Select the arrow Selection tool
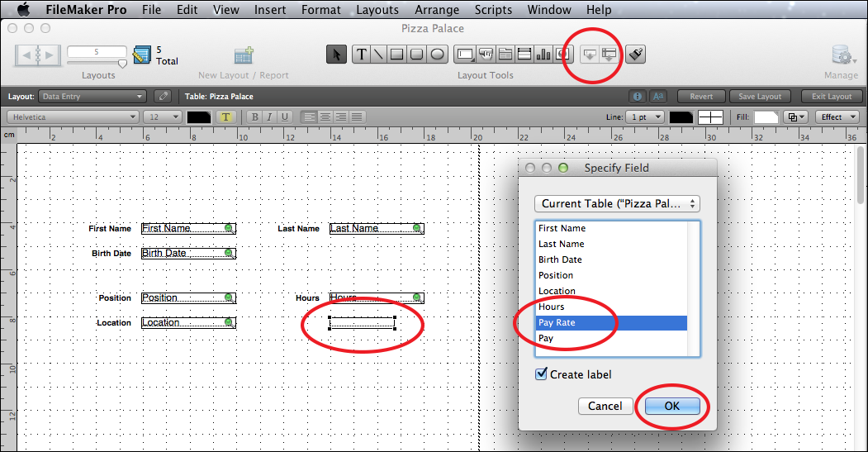The height and width of the screenshot is (452, 868). tap(336, 55)
